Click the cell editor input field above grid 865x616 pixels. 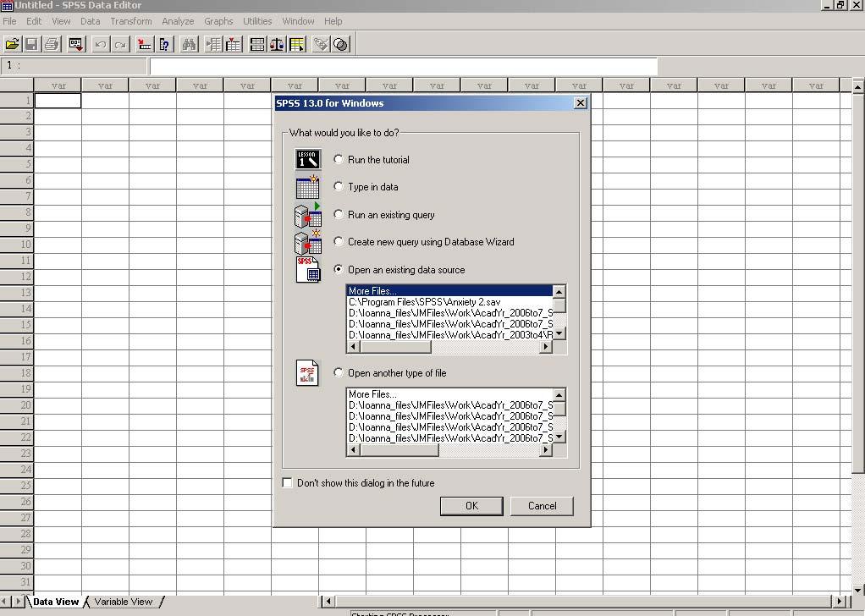tap(403, 66)
